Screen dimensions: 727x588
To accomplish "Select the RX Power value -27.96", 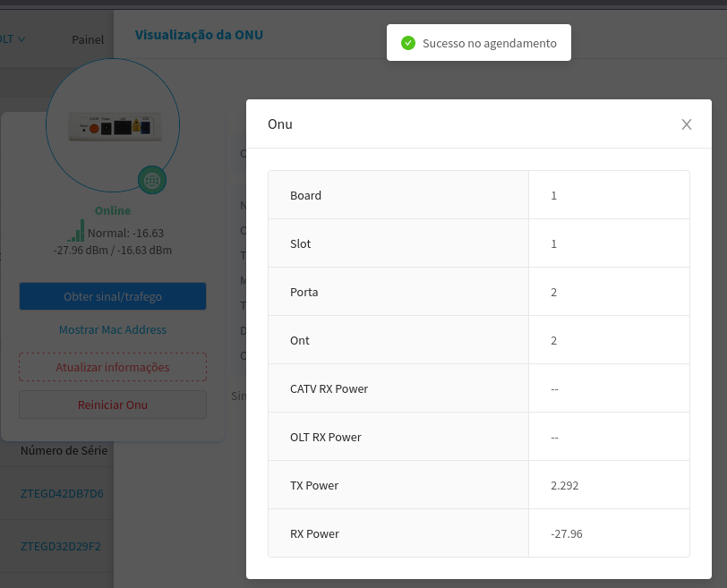I will (567, 533).
